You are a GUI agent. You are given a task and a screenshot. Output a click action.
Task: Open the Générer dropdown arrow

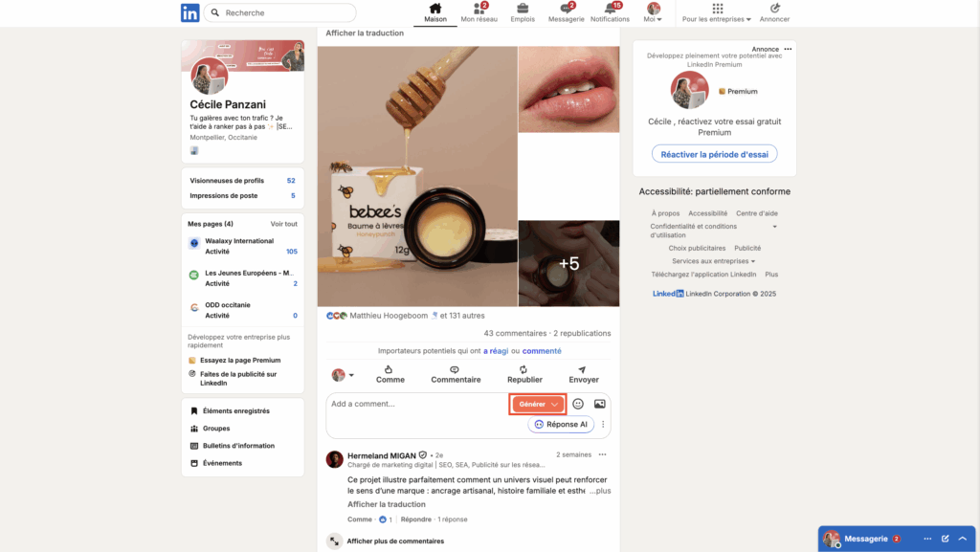point(553,404)
